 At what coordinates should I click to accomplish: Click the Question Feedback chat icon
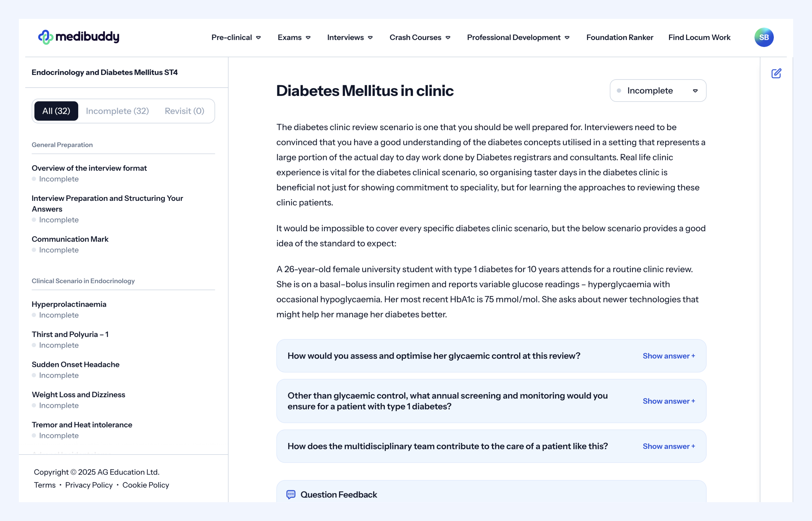[291, 495]
